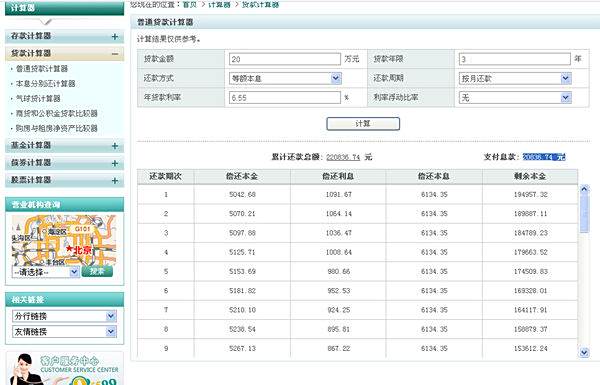This screenshot has width=600, height=385.
Task: Open 气球贷计算器 link
Action: 38,99
